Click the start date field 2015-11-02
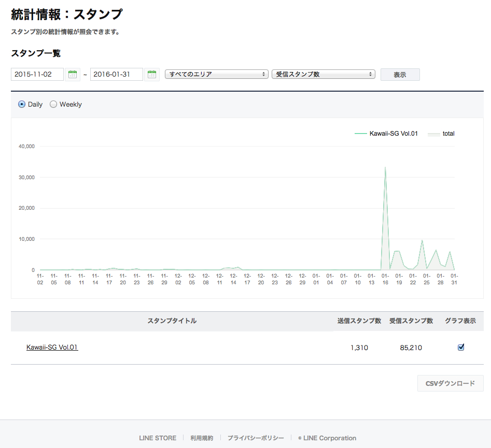 pos(37,75)
